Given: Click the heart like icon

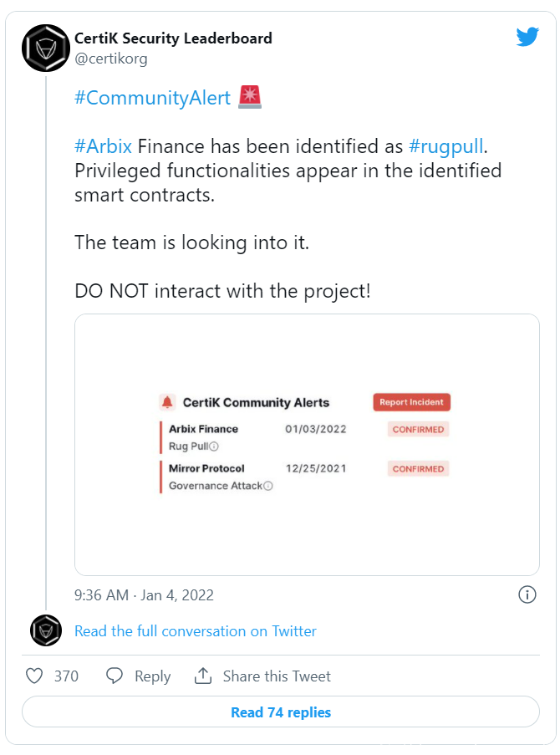Looking at the screenshot, I should (34, 676).
